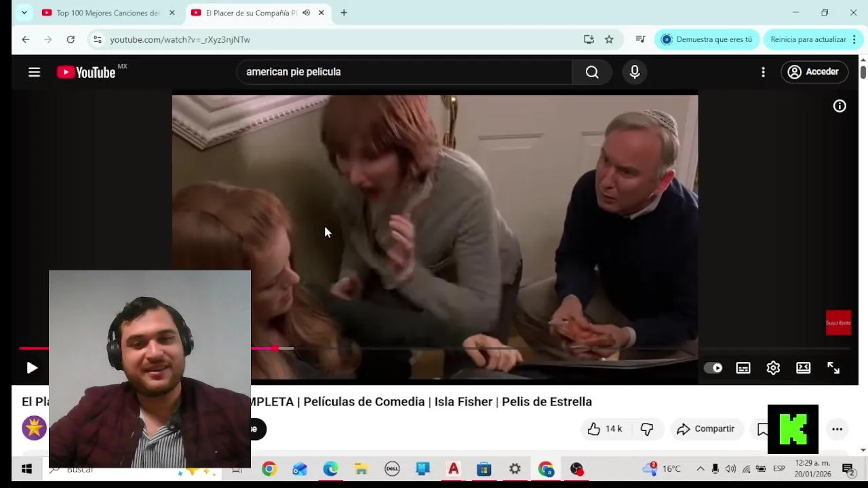Viewport: 868px width, 488px height.
Task: Start voice search with the microphone
Action: (635, 72)
